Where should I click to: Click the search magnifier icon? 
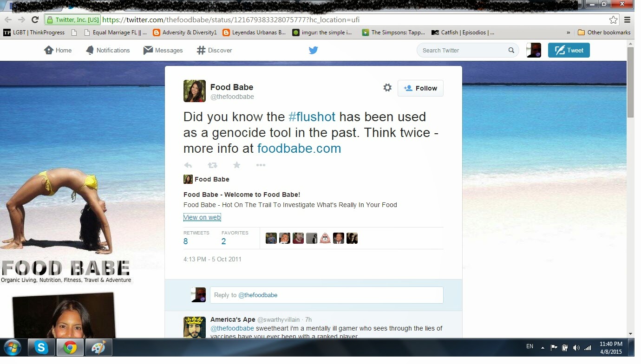[x=511, y=50]
